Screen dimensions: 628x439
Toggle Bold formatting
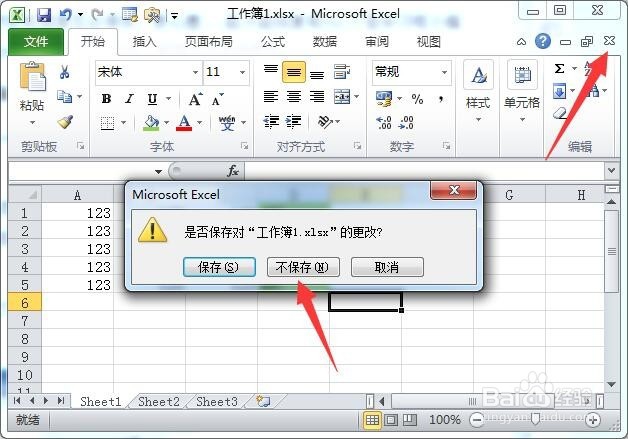coord(106,99)
